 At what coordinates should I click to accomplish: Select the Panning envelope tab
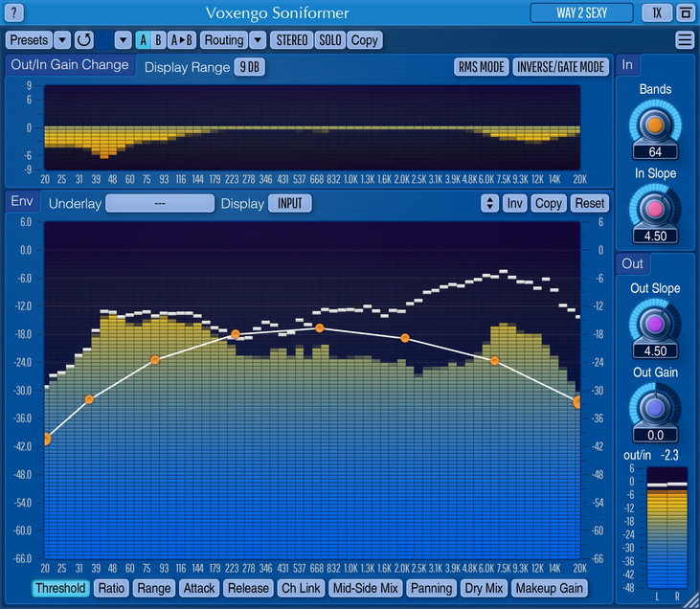(432, 588)
